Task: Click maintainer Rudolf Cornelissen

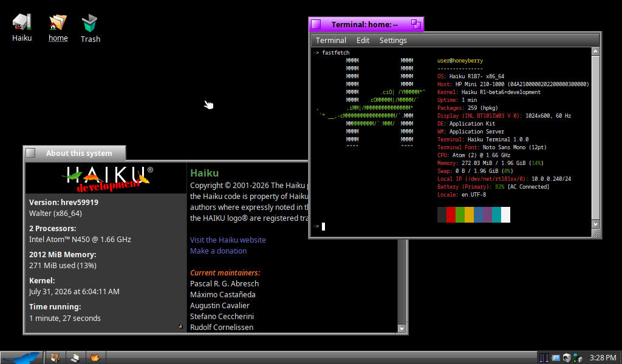Action: pyautogui.click(x=221, y=328)
